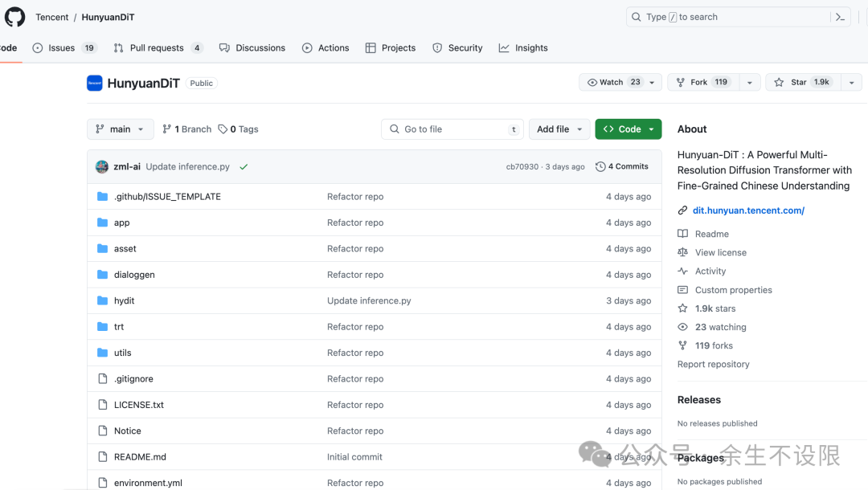Click the Tencent organization avatar

[95, 83]
